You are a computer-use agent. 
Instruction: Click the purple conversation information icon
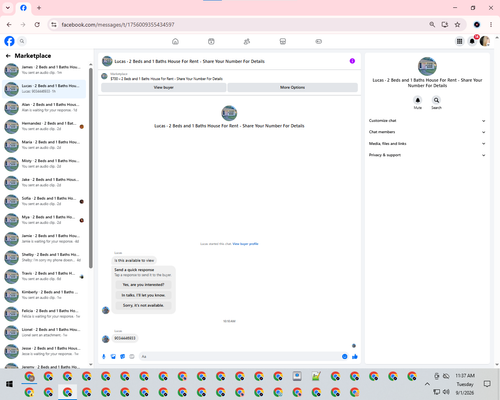tap(352, 61)
